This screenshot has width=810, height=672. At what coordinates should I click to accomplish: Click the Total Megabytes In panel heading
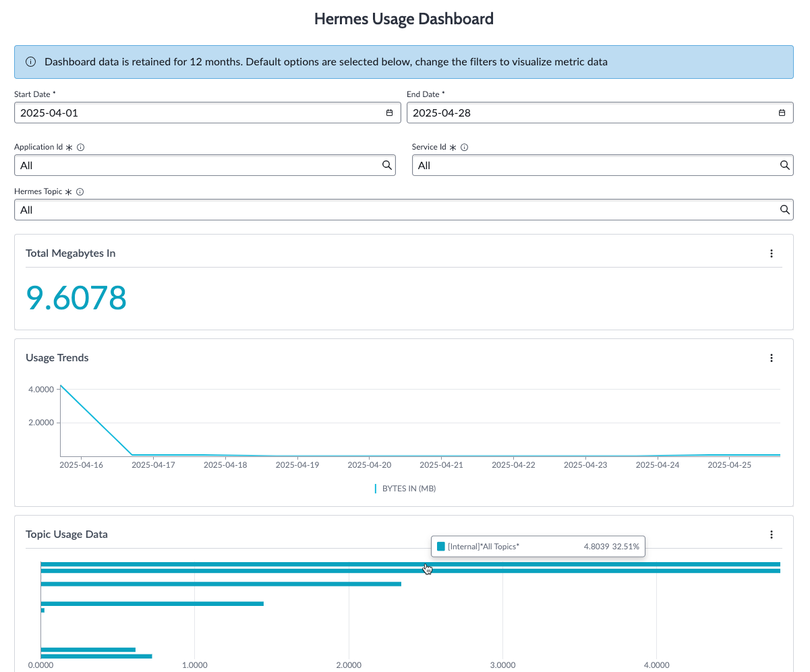coord(71,253)
